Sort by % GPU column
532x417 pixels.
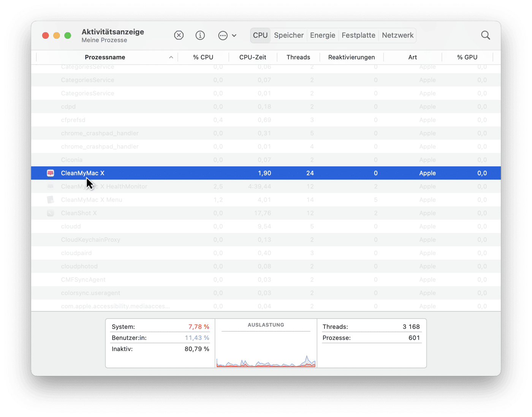click(x=467, y=57)
